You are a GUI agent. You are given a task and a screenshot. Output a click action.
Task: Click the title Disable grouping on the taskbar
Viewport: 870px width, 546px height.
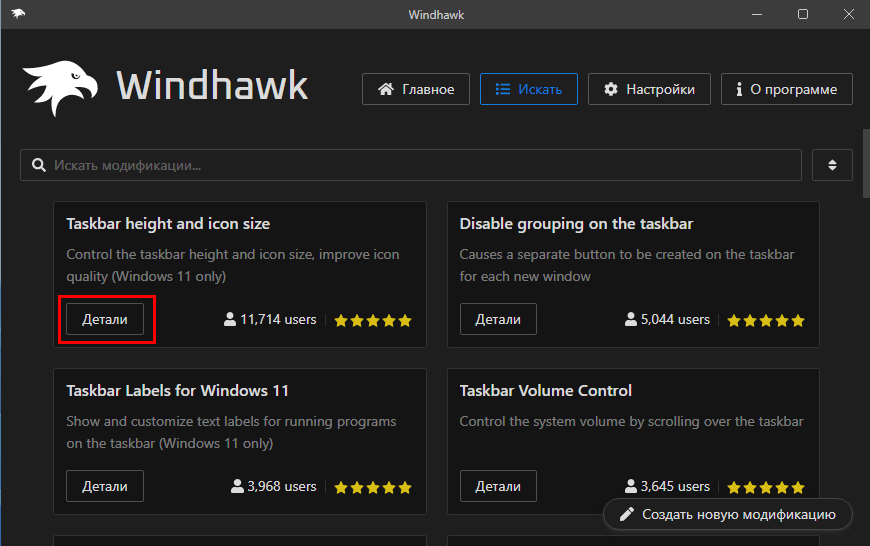576,224
